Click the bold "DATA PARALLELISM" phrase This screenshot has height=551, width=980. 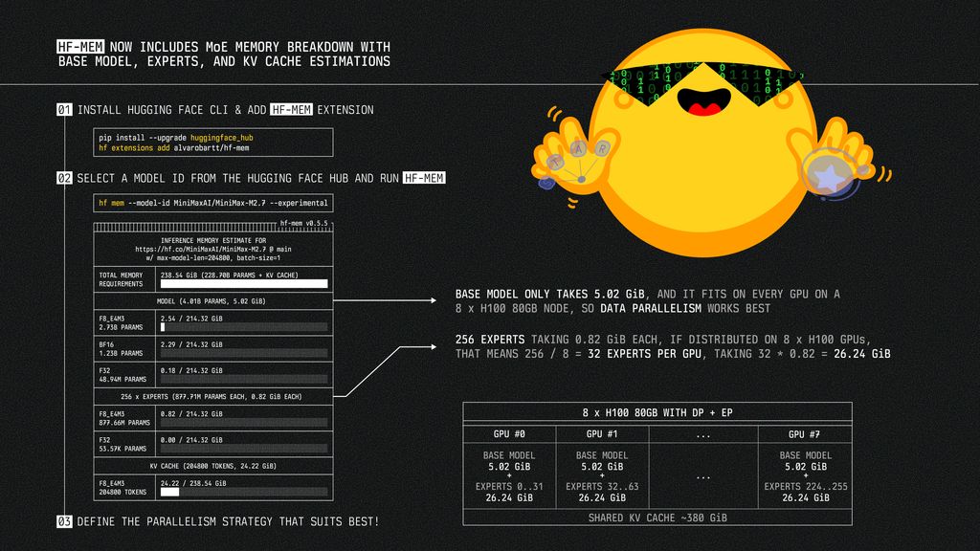(x=652, y=308)
